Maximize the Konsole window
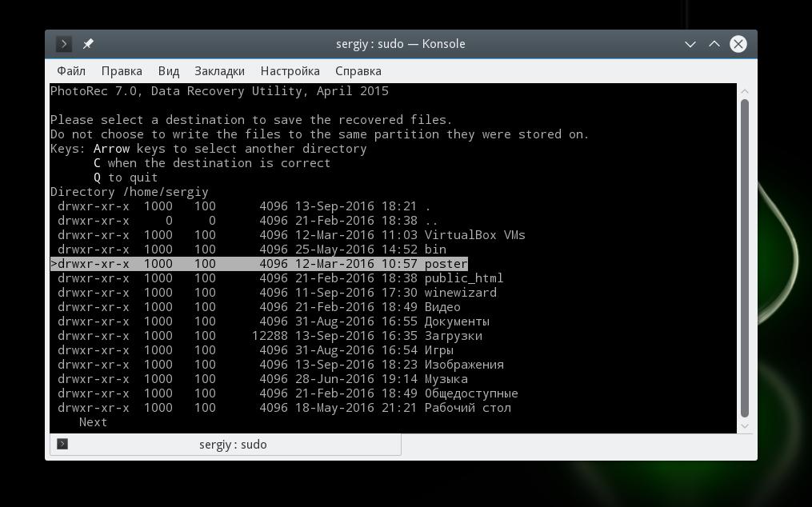The width and height of the screenshot is (812, 507). 714,44
